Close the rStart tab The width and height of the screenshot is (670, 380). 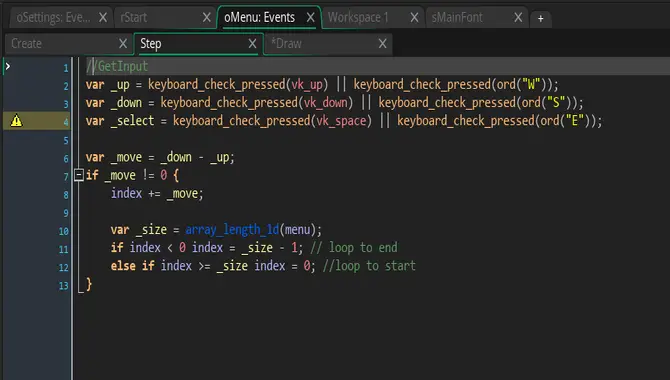tap(207, 18)
